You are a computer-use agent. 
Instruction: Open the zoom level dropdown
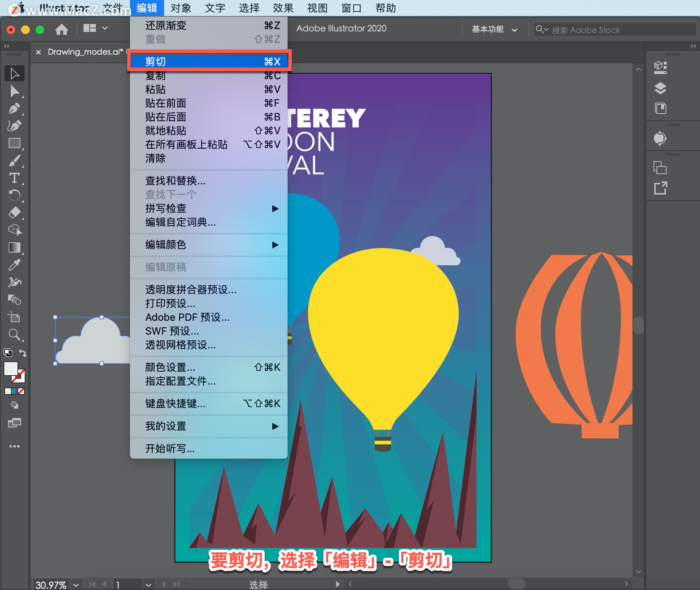point(76,585)
